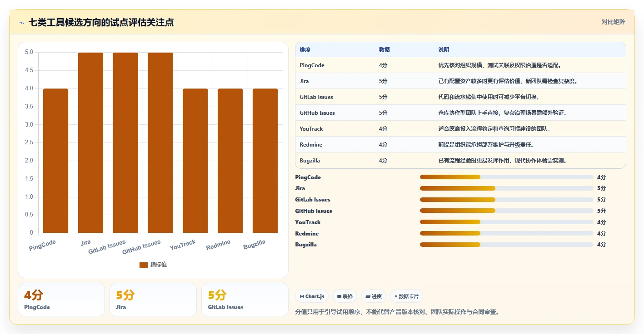Click the 4.5 tick on the chart y-axis

[29, 70]
